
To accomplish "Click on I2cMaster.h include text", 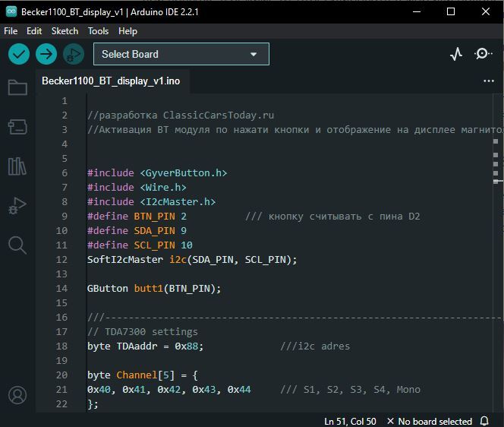I will point(178,202).
